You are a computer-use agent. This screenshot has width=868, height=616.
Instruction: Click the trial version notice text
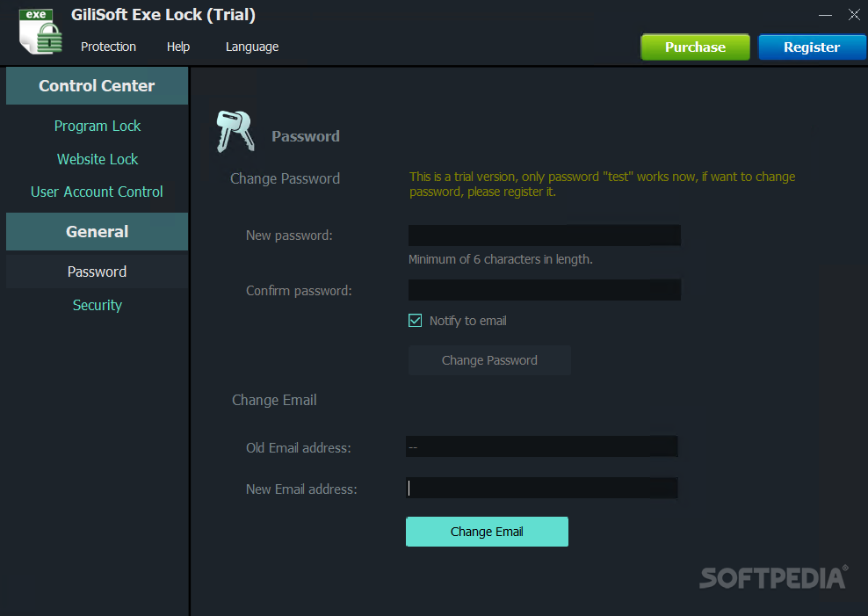603,185
